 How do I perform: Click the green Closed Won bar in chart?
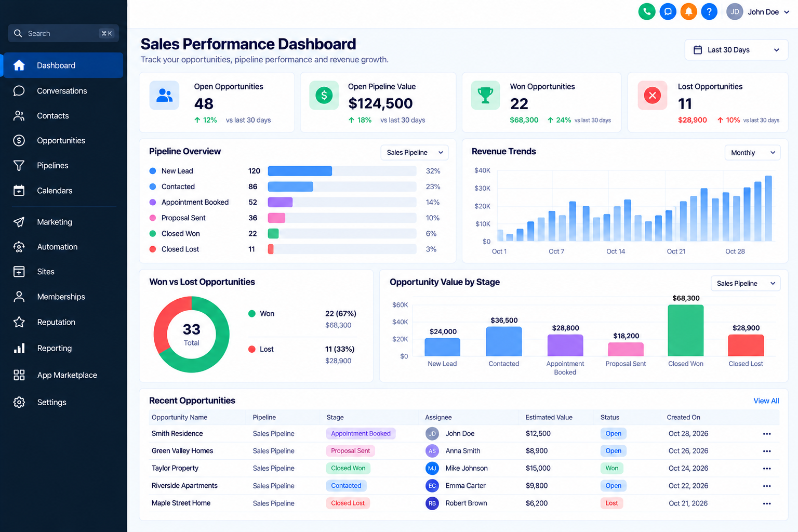[686, 330]
